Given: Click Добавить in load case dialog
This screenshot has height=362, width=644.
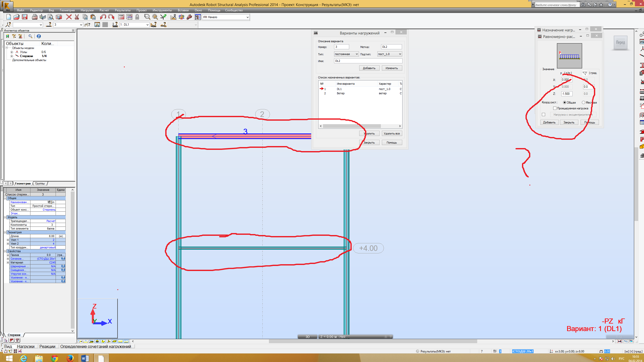Looking at the screenshot, I should point(369,68).
